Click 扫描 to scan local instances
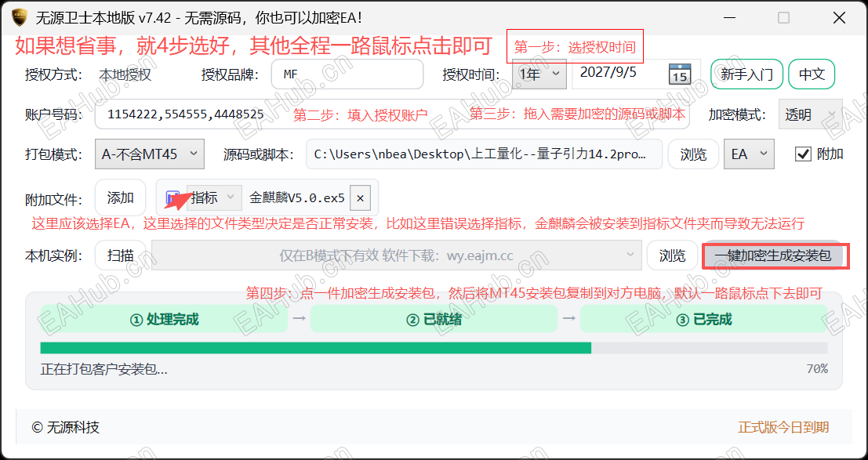The height and width of the screenshot is (460, 868). point(120,255)
